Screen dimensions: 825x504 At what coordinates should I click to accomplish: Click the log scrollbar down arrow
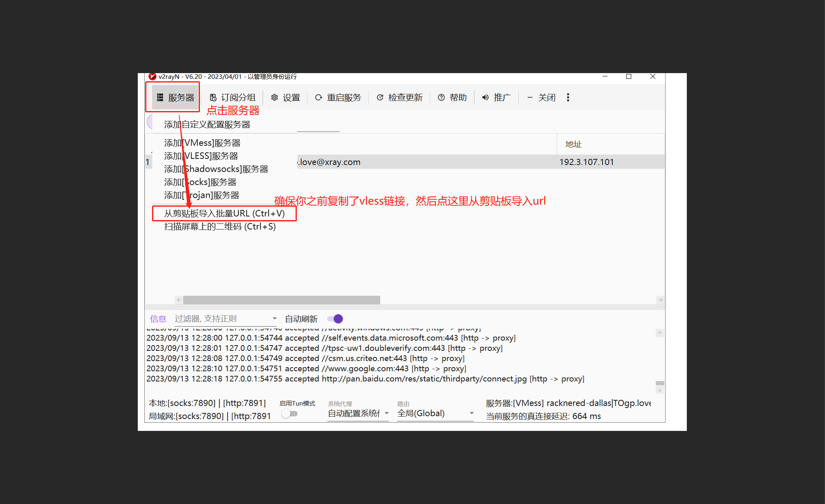click(x=659, y=390)
